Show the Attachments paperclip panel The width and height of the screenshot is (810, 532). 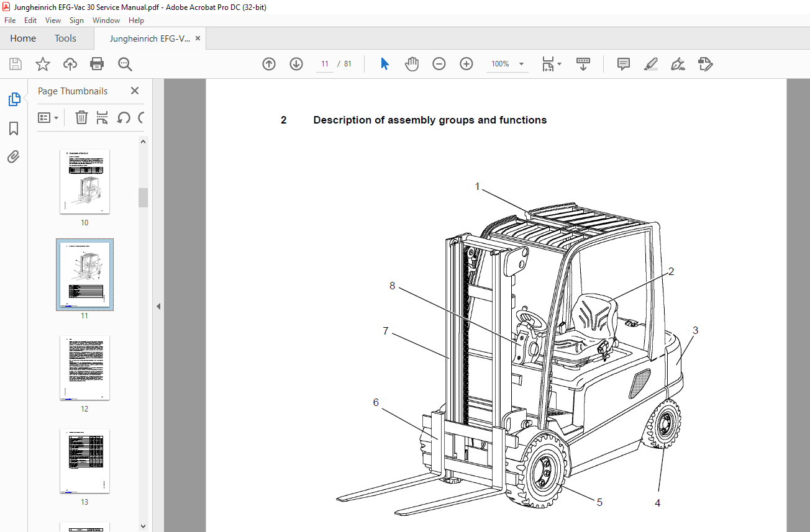(x=14, y=157)
